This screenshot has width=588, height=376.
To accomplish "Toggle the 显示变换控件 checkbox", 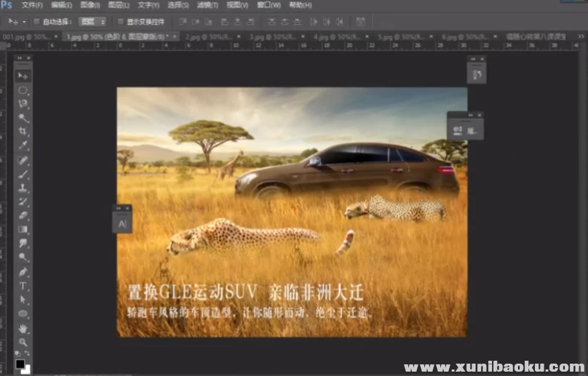I will click(121, 22).
